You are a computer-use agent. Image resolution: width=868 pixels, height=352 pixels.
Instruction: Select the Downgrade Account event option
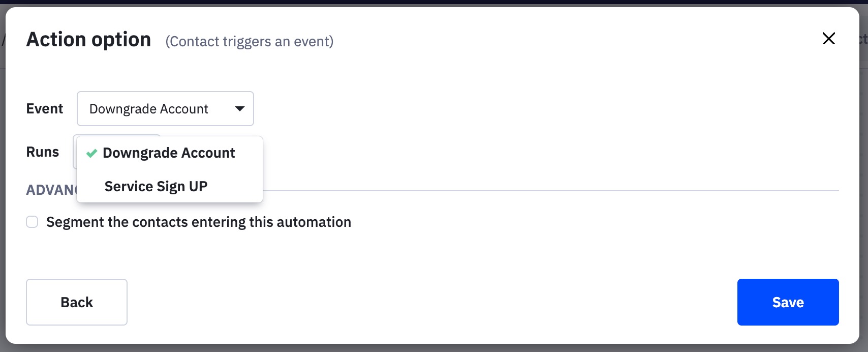click(169, 153)
